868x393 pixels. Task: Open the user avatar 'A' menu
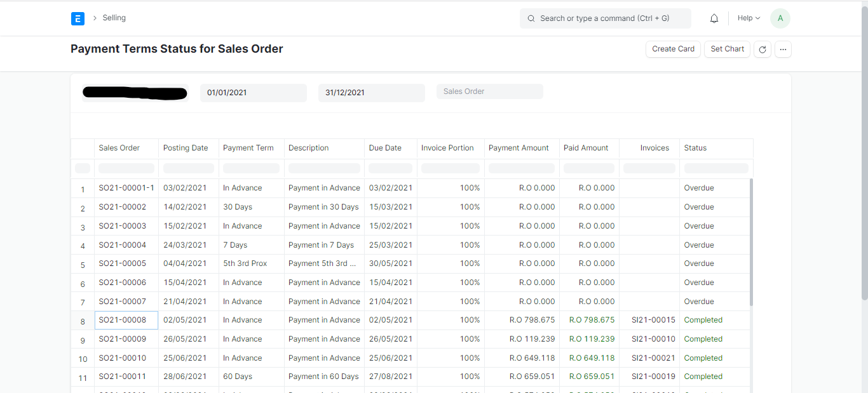click(780, 18)
